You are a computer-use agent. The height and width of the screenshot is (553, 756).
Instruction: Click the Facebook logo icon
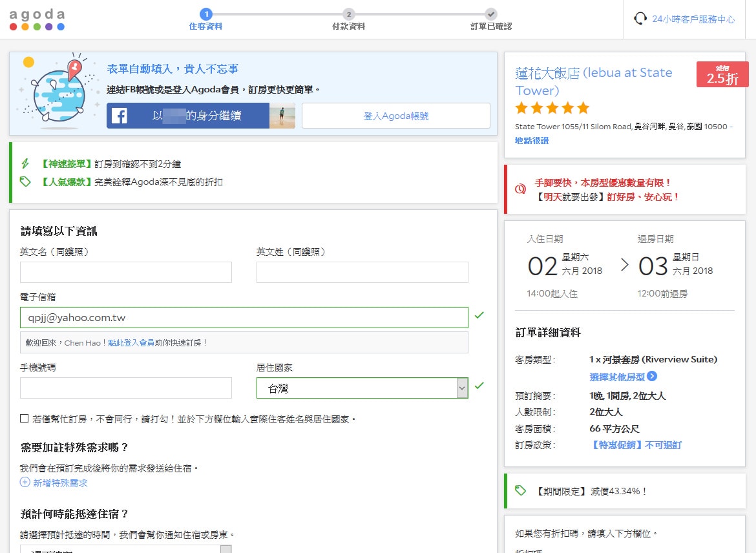[x=119, y=116]
